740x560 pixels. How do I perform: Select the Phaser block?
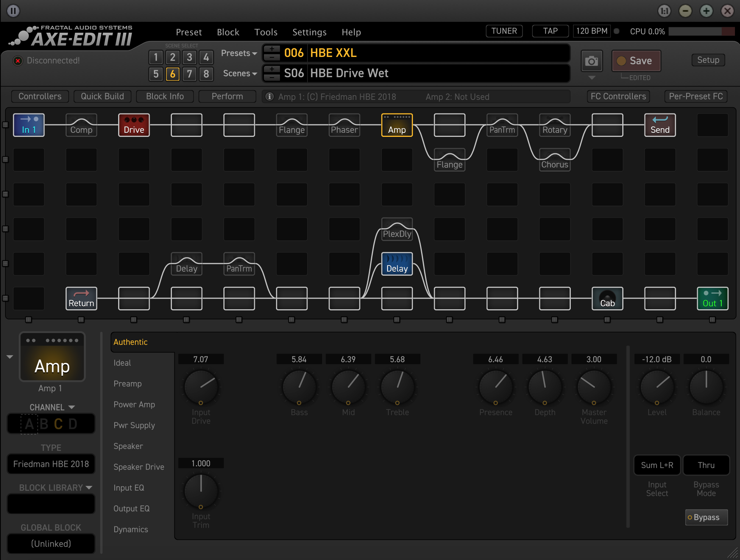click(344, 125)
